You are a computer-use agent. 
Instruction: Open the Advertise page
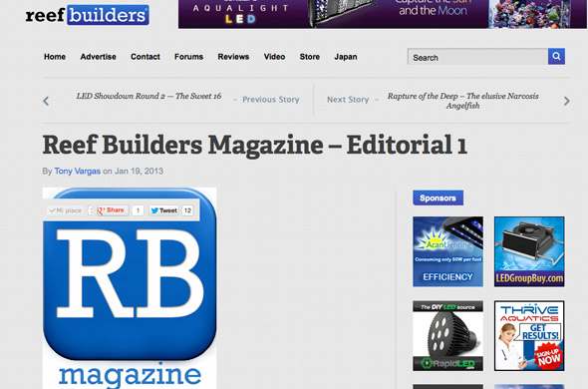[99, 57]
